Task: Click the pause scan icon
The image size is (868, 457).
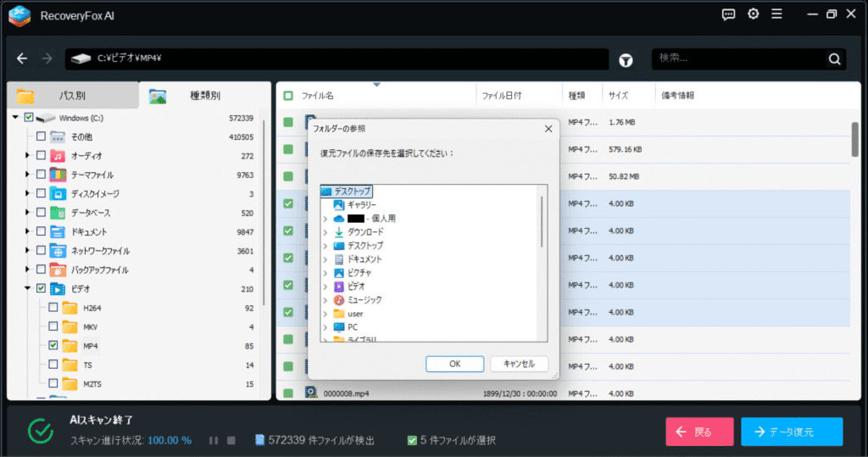Action: click(x=213, y=440)
